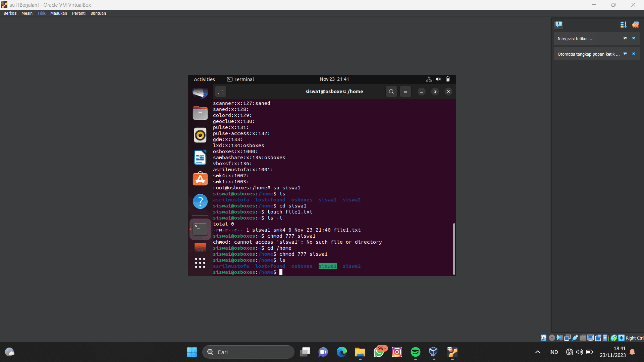Open LibreOffice Writer from the dock
Image resolution: width=644 pixels, height=362 pixels.
pos(200,157)
